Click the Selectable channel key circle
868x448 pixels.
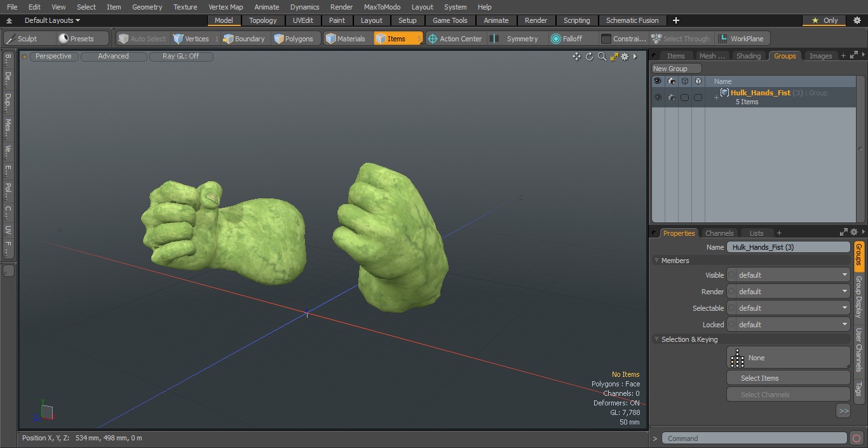click(731, 308)
